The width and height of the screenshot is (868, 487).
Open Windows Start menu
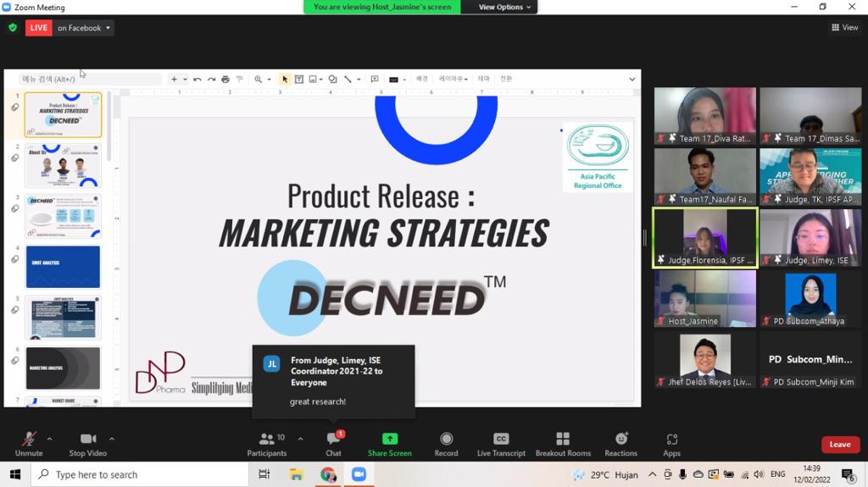pos(15,474)
